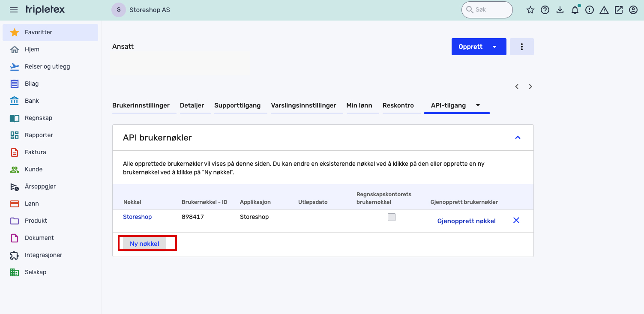Collapse the API brukernøkler panel
The width and height of the screenshot is (644, 314).
pos(518,138)
